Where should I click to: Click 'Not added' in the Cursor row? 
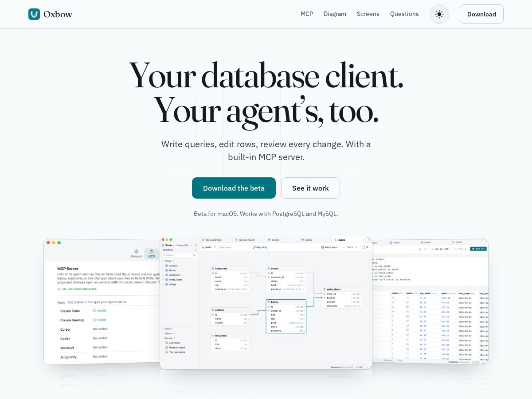[x=100, y=329]
